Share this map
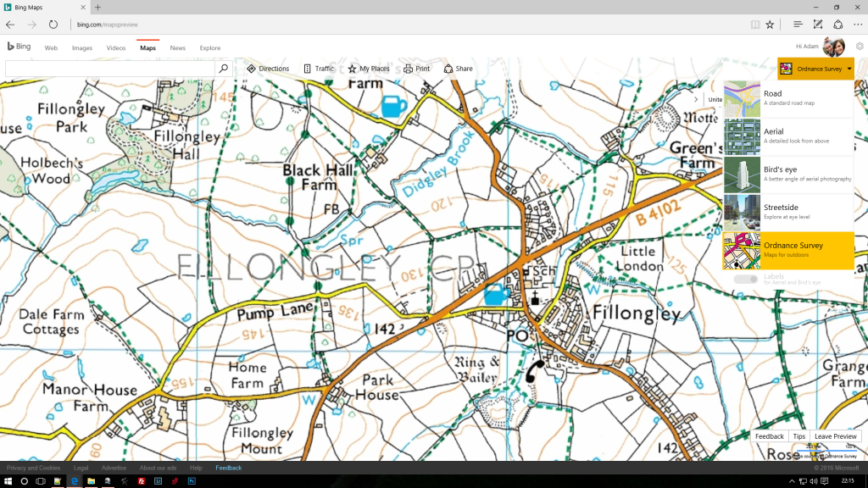 click(459, 69)
